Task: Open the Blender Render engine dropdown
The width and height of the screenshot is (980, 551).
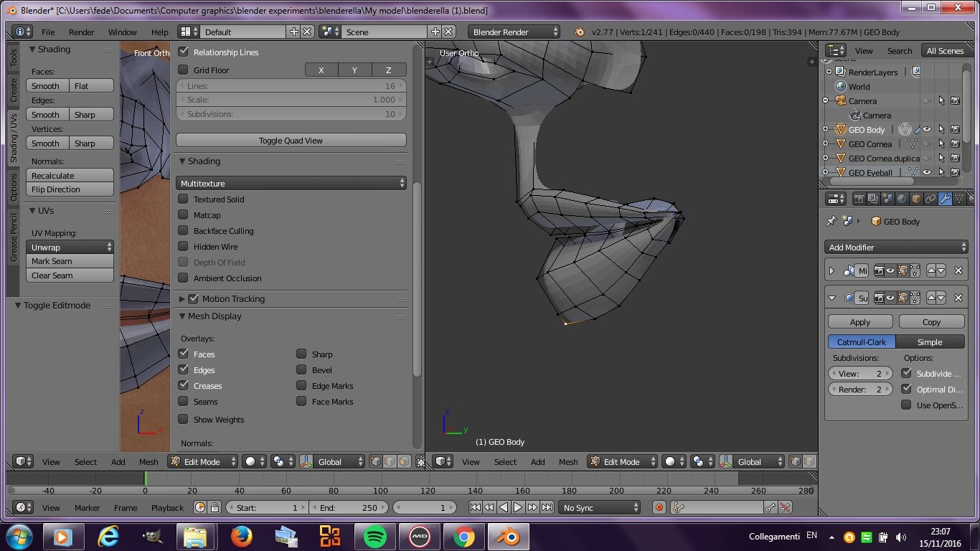Action: 514,32
